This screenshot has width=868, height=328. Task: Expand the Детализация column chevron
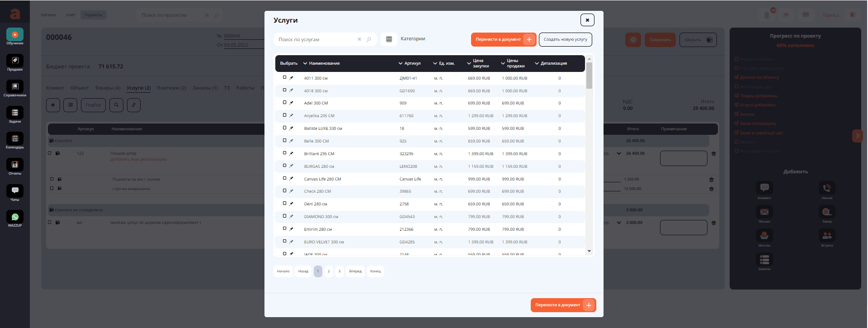coord(537,63)
